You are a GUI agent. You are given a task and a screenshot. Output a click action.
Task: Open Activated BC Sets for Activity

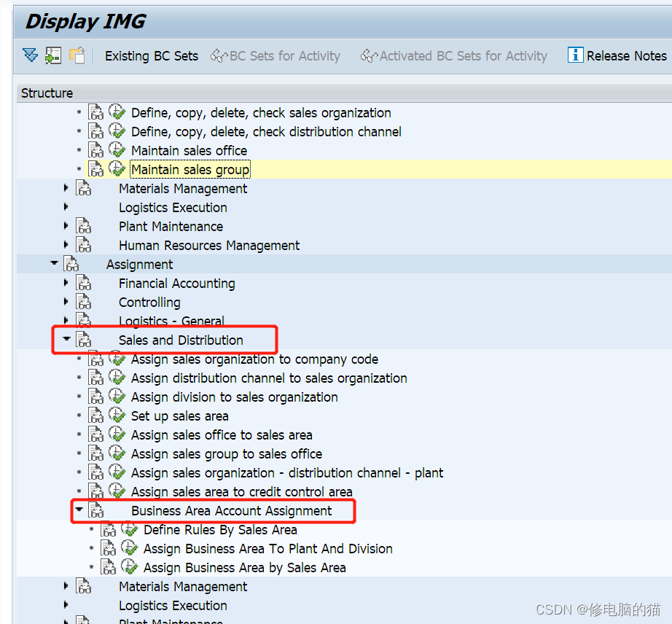(x=454, y=56)
